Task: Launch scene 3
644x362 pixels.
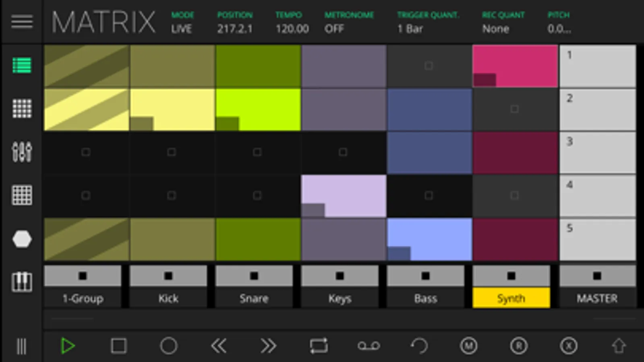Action: 598,153
